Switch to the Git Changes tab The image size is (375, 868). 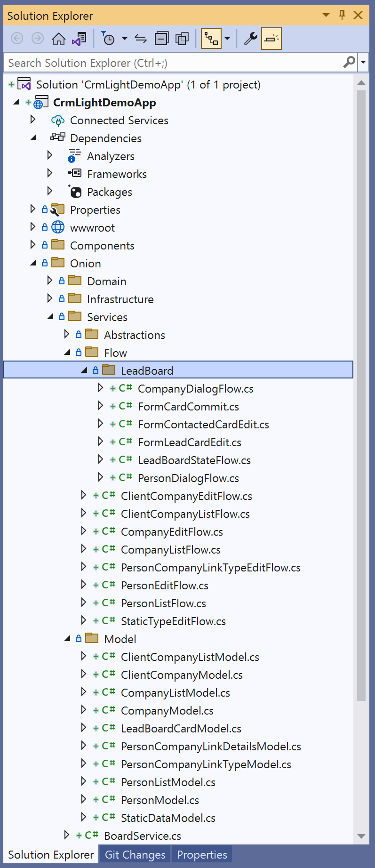135,855
